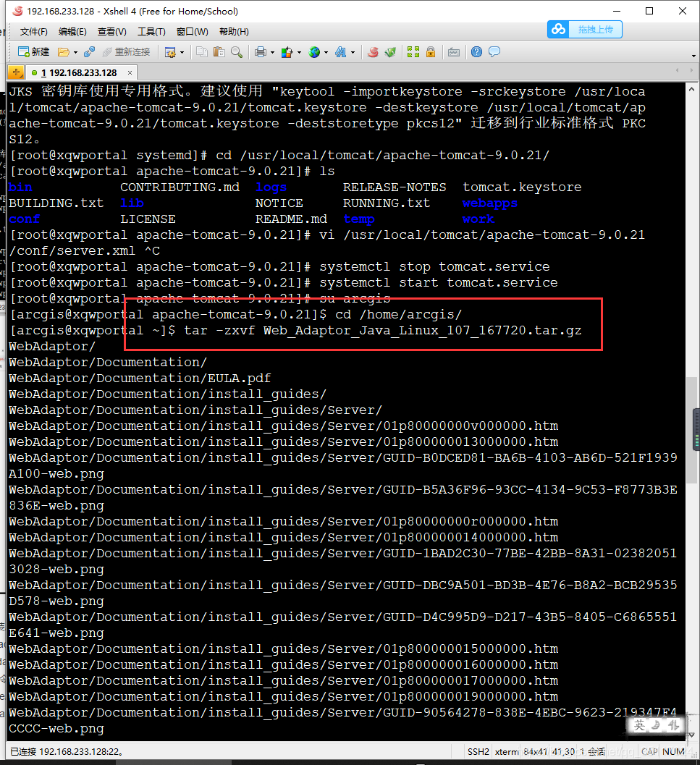Expand the font dropdown arrow
Image resolution: width=700 pixels, height=765 pixels.
(x=353, y=52)
